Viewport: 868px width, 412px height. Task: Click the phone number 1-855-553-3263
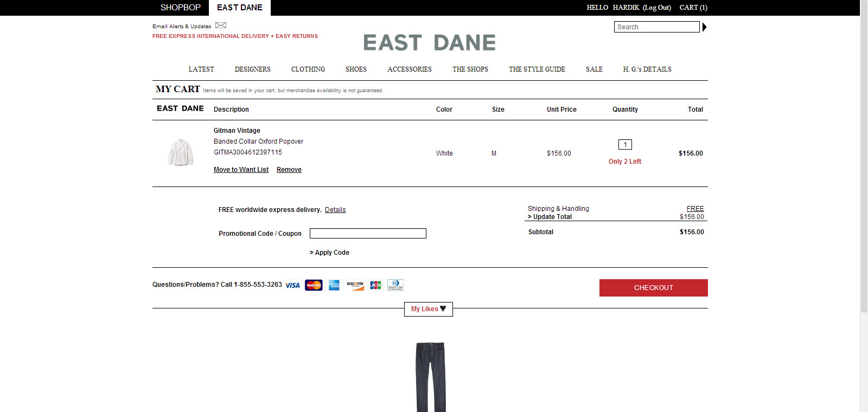click(258, 285)
